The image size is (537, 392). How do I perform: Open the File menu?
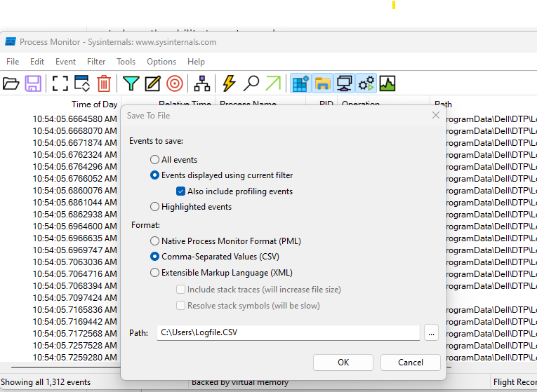point(13,62)
